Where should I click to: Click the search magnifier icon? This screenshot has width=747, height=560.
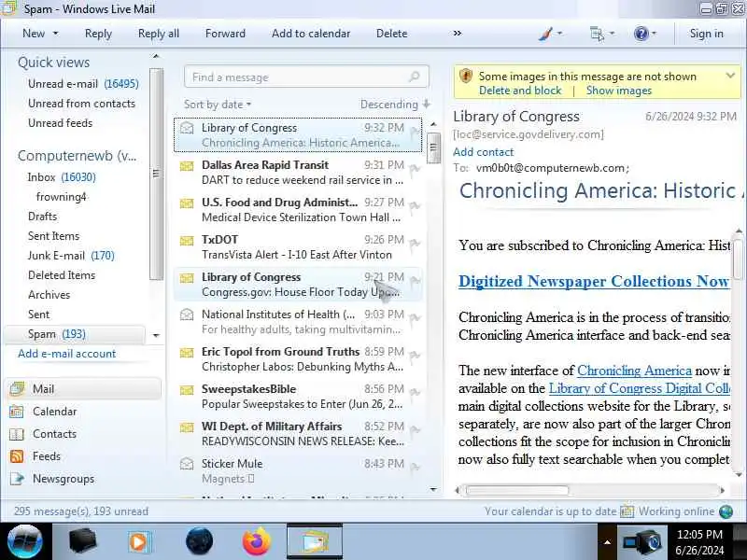coord(415,77)
